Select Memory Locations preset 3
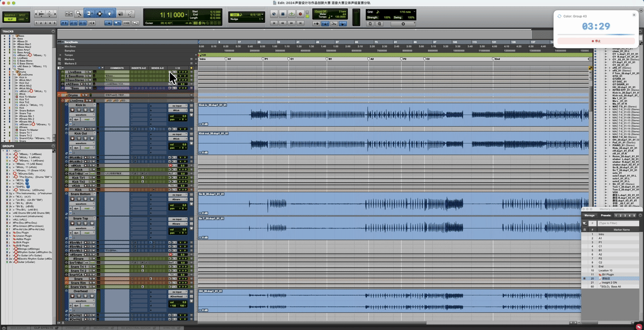Screen dimensions: 644x330 click(x=625, y=215)
